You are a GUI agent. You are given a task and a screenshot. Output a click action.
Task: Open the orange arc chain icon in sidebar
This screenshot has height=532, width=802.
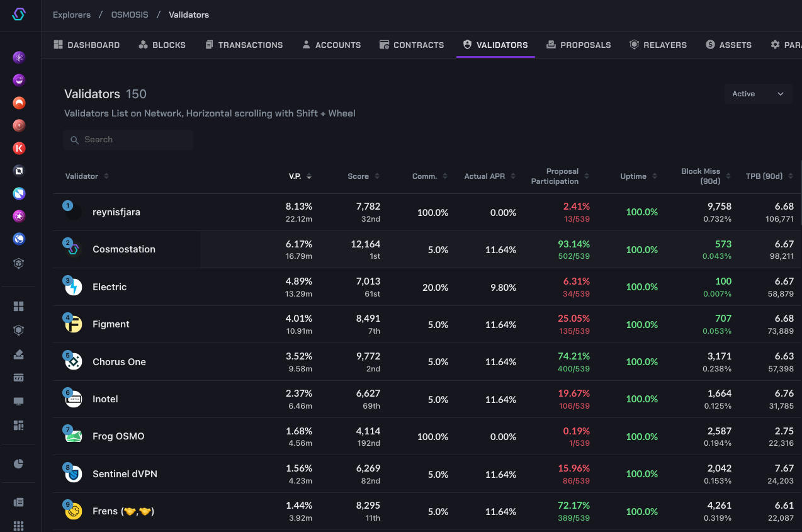[19, 103]
